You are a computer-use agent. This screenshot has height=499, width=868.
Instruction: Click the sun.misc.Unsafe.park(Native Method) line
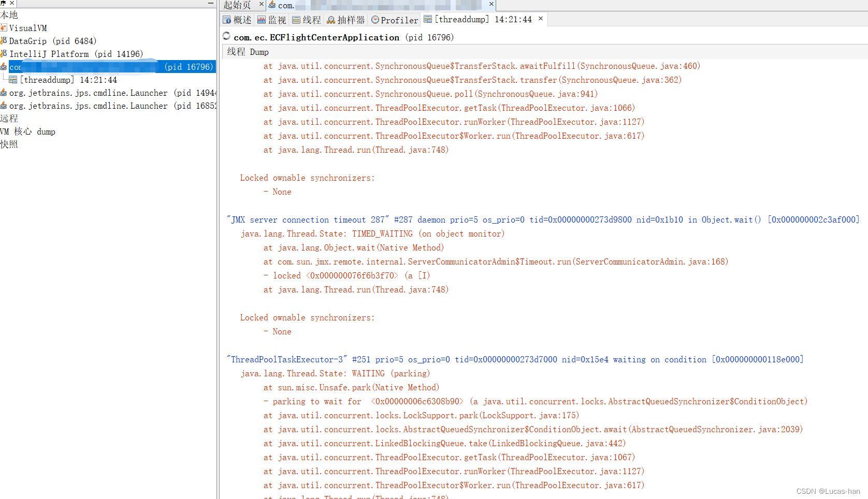(351, 387)
